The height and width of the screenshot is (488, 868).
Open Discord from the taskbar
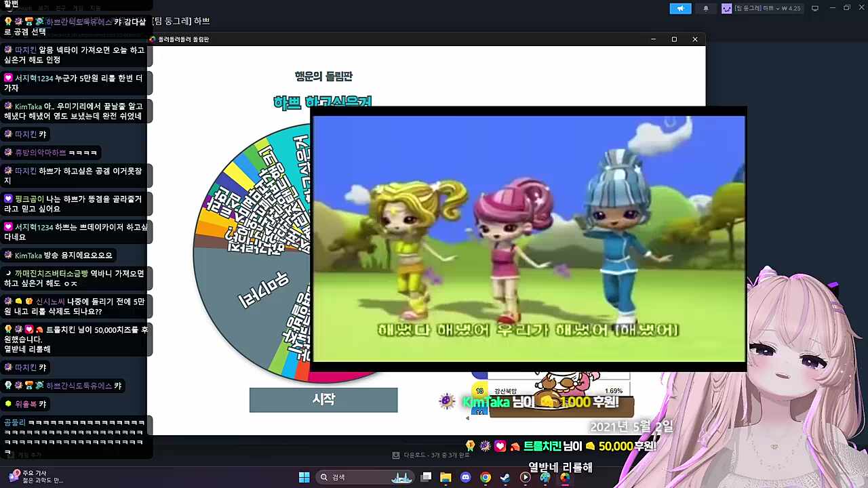(x=465, y=477)
